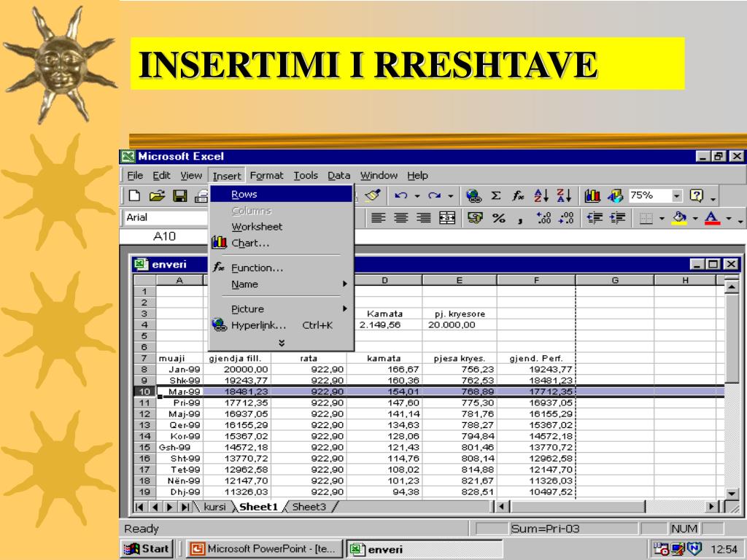The height and width of the screenshot is (560, 747).
Task: Click the Paste Function fx toolbar icon
Action: coord(519,195)
